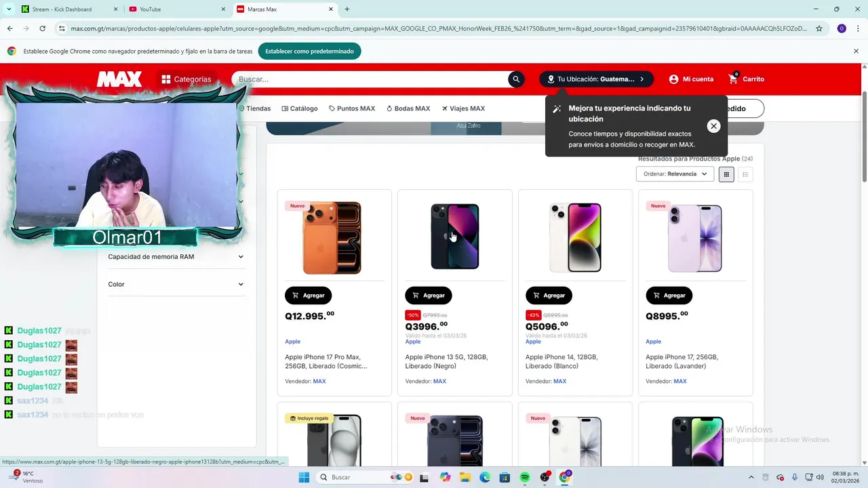The width and height of the screenshot is (868, 488).
Task: Expand the Color filter
Action: [176, 284]
